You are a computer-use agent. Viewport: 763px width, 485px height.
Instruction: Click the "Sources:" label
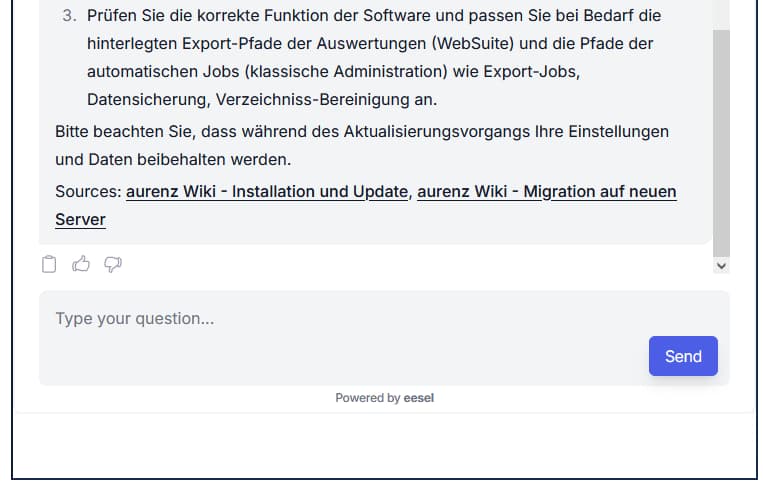tap(88, 191)
